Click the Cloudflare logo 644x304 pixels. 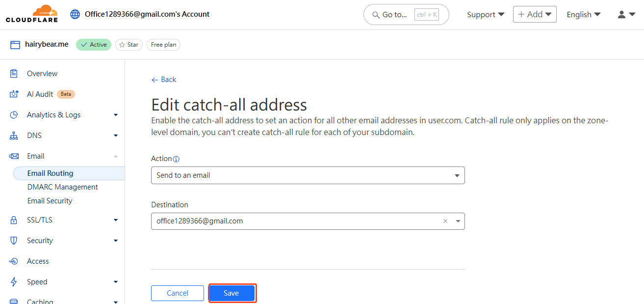click(x=31, y=14)
